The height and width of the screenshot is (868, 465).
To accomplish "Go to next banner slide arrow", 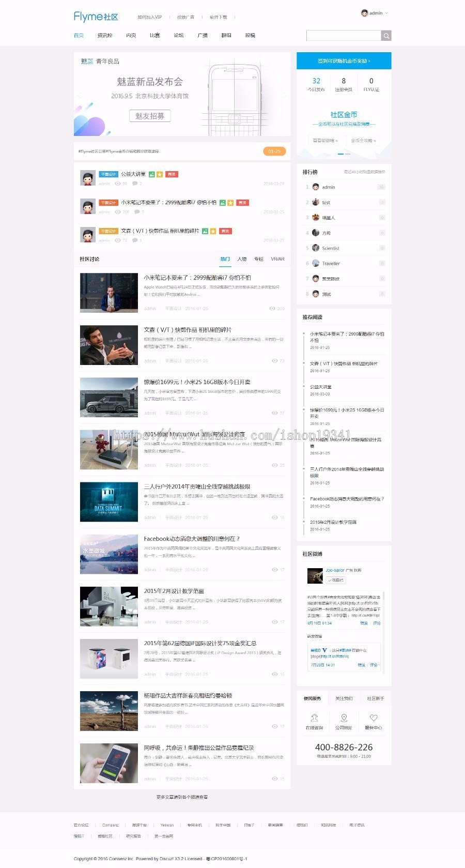I will [284, 95].
